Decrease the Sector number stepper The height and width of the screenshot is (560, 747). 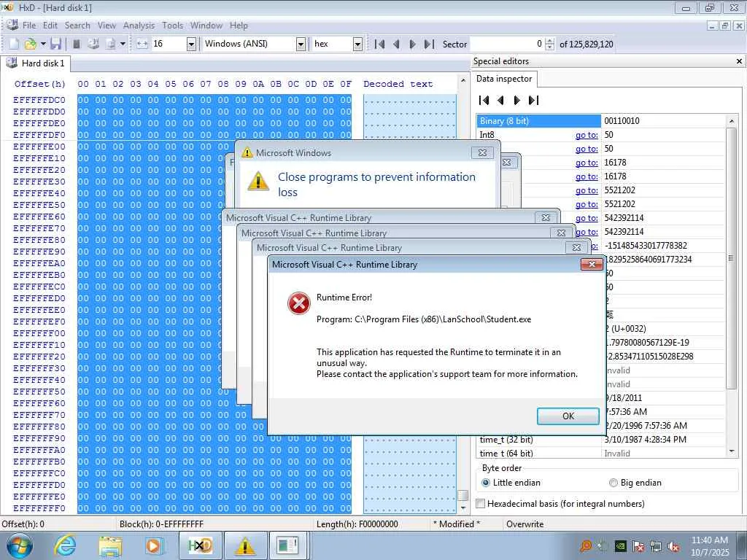(550, 47)
